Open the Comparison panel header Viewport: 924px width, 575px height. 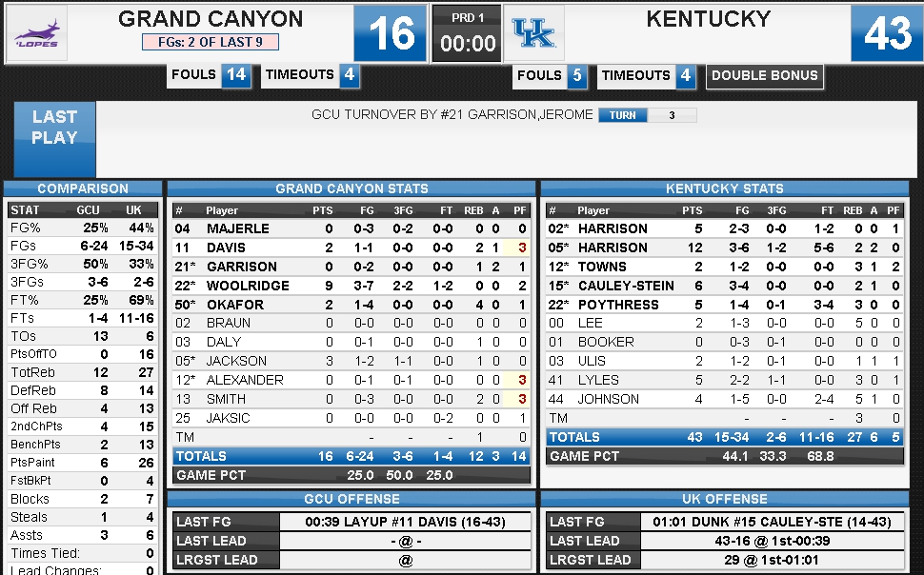(83, 188)
